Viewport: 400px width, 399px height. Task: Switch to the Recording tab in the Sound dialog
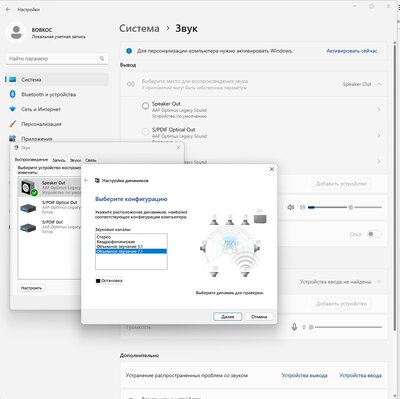[x=59, y=160]
